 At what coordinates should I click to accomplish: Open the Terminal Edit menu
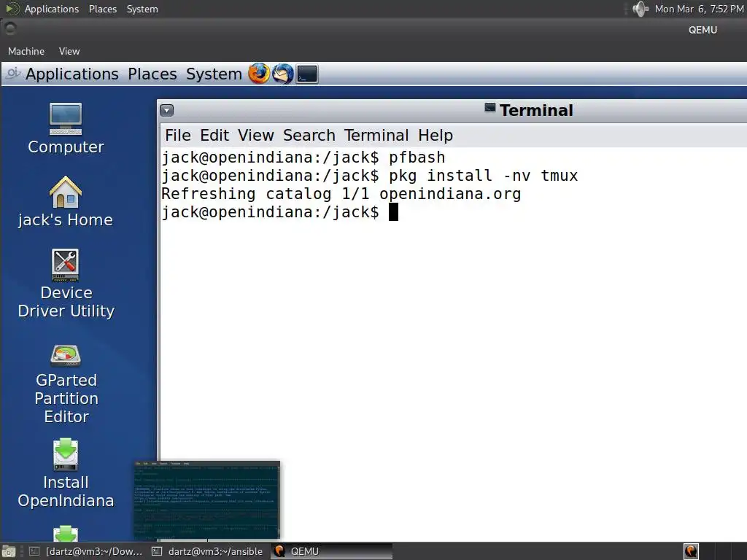pyautogui.click(x=214, y=135)
